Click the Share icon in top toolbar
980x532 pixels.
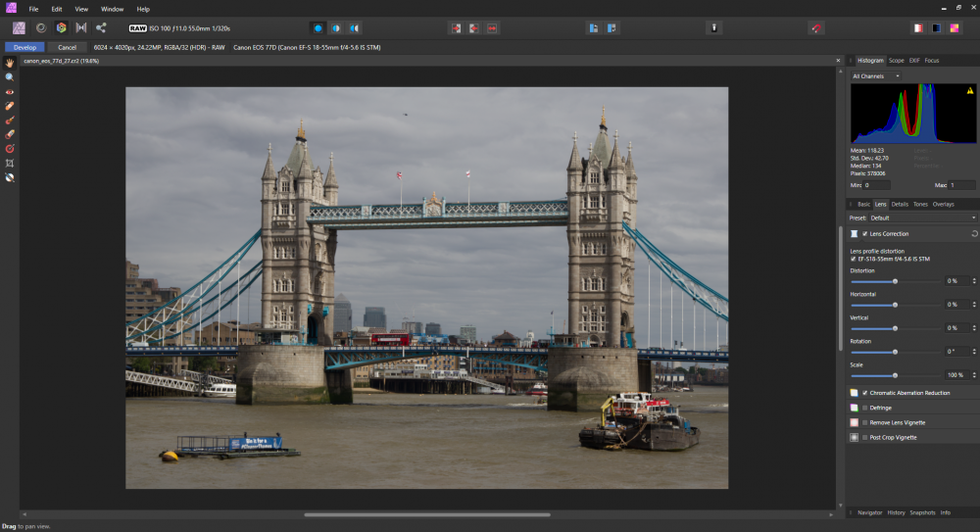101,27
